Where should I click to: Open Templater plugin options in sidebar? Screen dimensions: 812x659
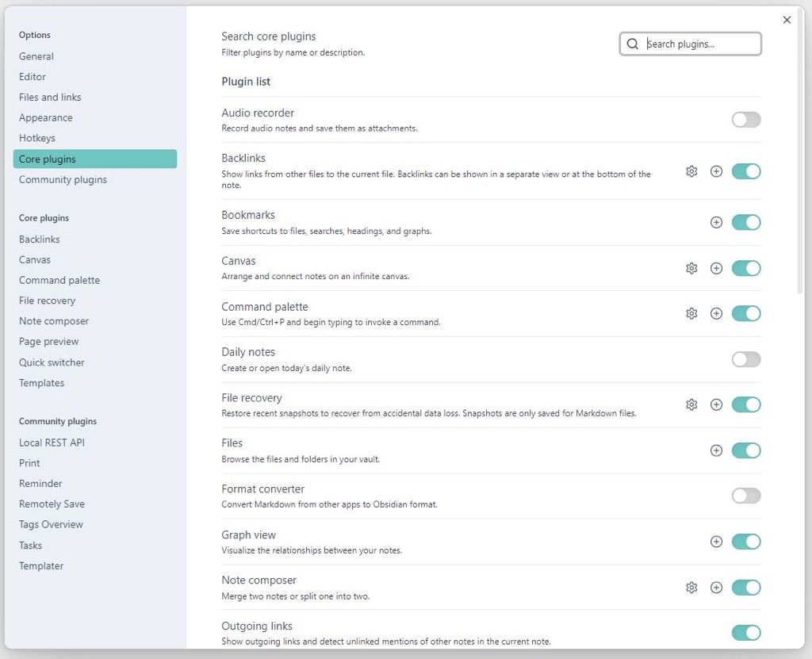point(41,566)
